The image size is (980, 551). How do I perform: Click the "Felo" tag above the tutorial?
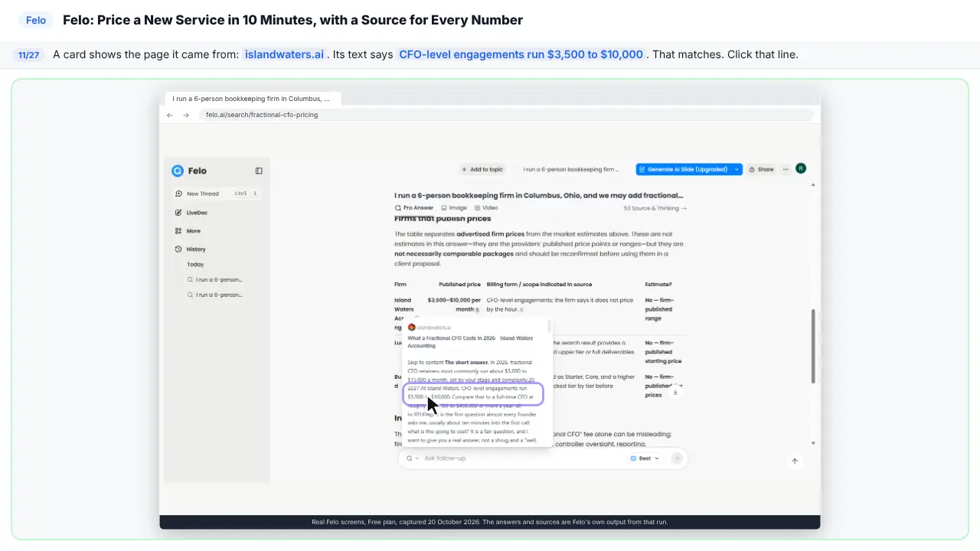36,21
